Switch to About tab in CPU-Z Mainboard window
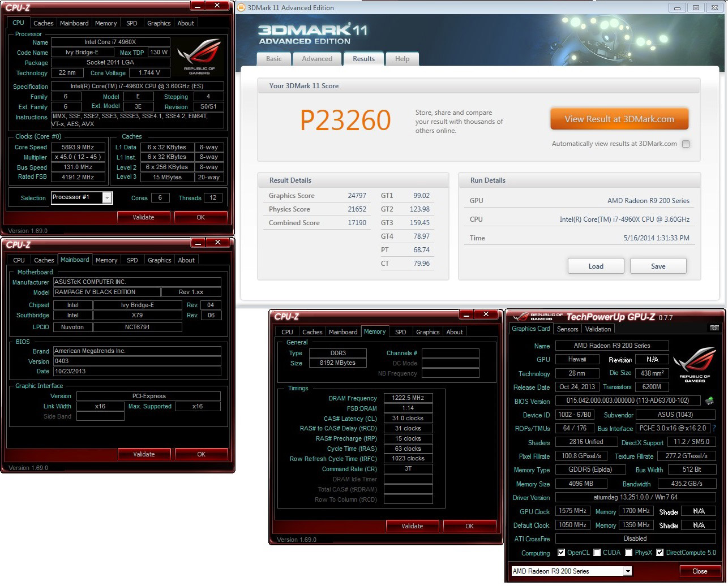Viewport: 728px width, 586px height. click(186, 260)
